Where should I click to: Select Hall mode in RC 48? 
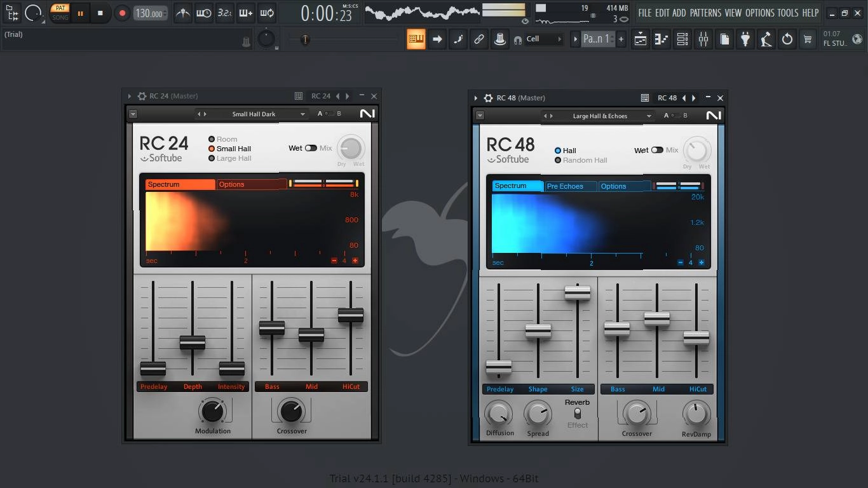click(x=565, y=151)
